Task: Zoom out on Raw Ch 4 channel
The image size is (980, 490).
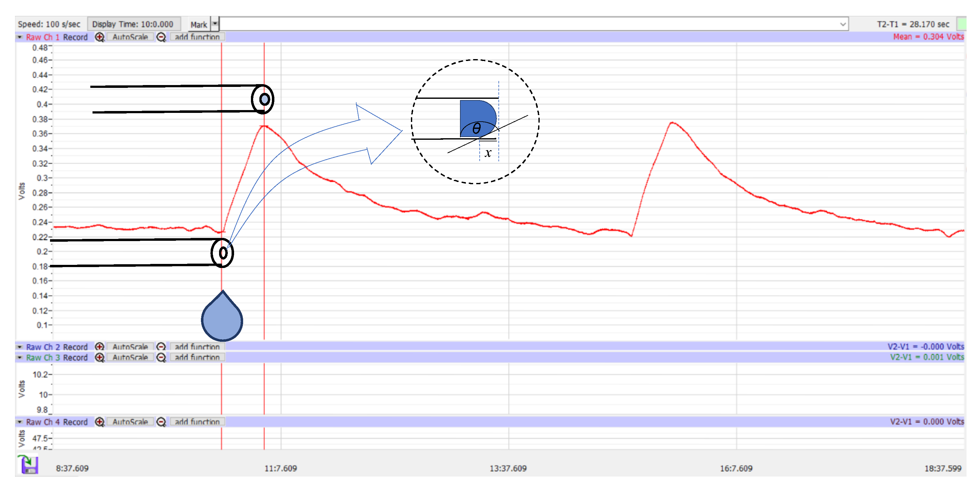Action: click(161, 422)
